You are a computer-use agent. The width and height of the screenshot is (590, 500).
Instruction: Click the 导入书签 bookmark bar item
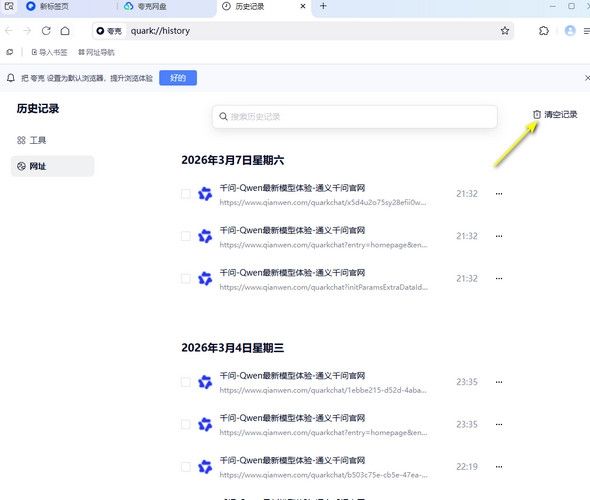(x=49, y=52)
